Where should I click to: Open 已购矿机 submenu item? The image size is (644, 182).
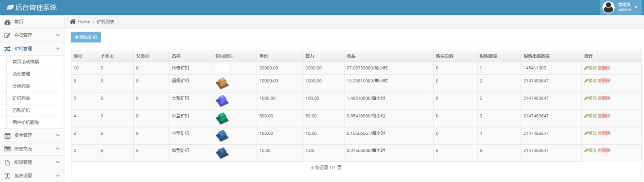tap(21, 110)
